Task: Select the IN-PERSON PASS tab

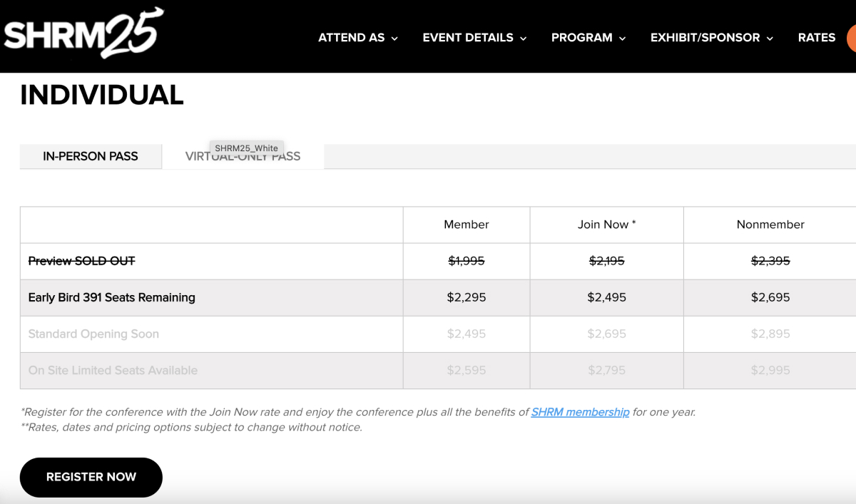Action: tap(91, 156)
